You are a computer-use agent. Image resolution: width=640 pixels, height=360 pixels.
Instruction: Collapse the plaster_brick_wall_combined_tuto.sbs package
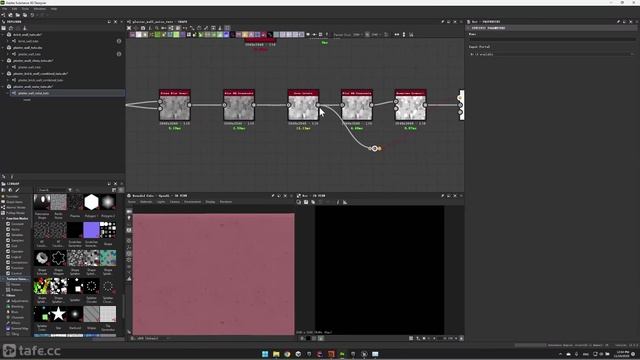coord(3,74)
